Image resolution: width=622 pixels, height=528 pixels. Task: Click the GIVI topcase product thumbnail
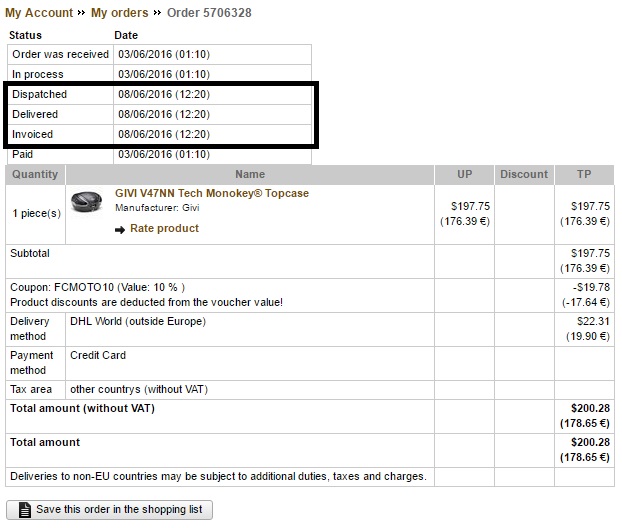(87, 205)
